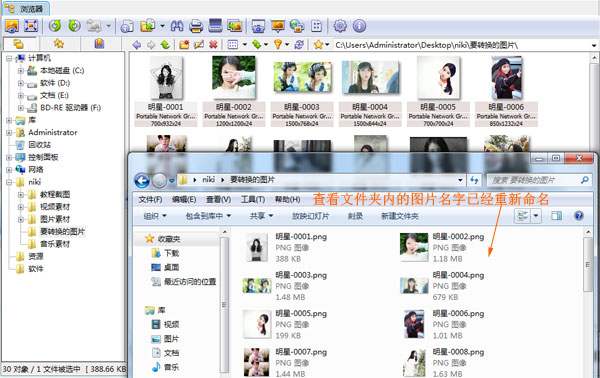Click the contact sheet icon

click(316, 26)
